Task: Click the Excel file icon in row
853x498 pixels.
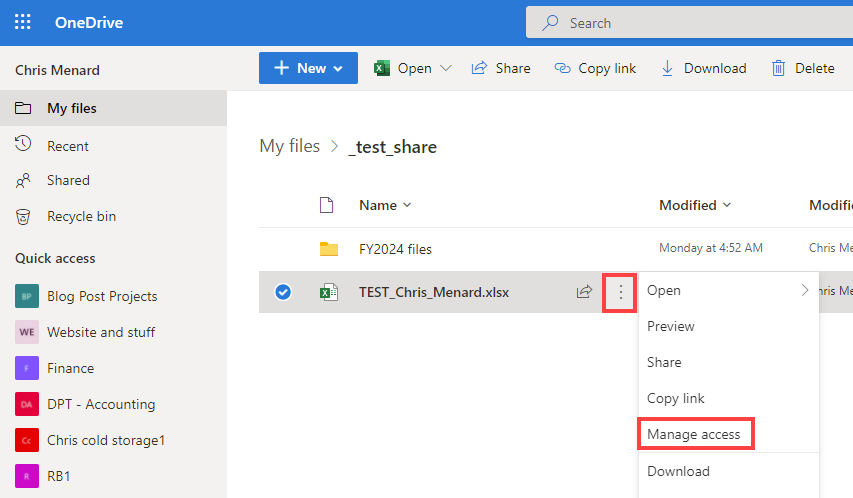Action: (x=329, y=292)
